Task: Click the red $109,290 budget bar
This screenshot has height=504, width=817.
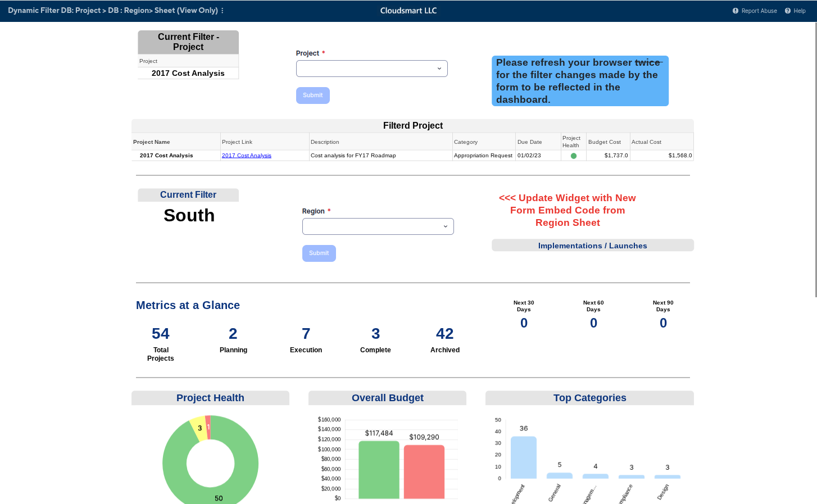Action: 424,472
